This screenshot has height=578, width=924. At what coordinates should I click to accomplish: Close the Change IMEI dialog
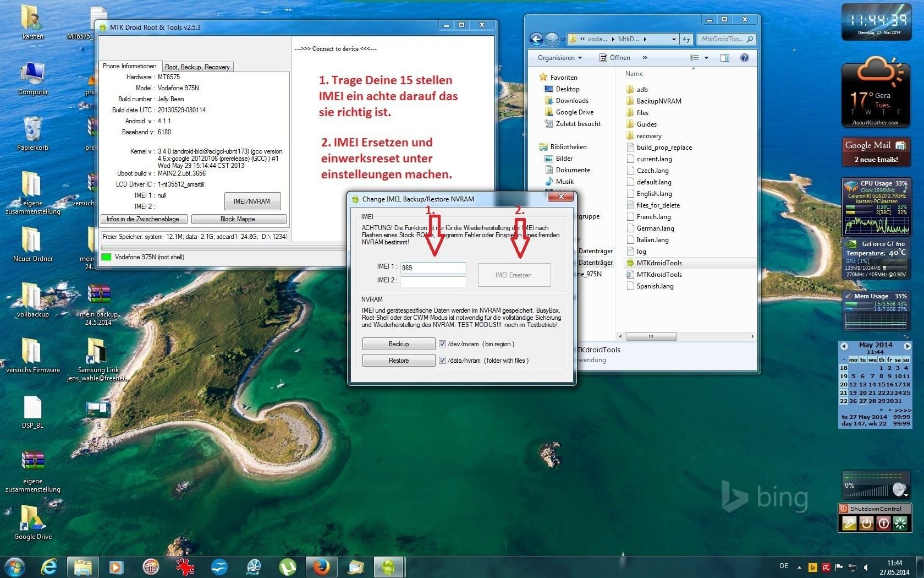pos(561,197)
